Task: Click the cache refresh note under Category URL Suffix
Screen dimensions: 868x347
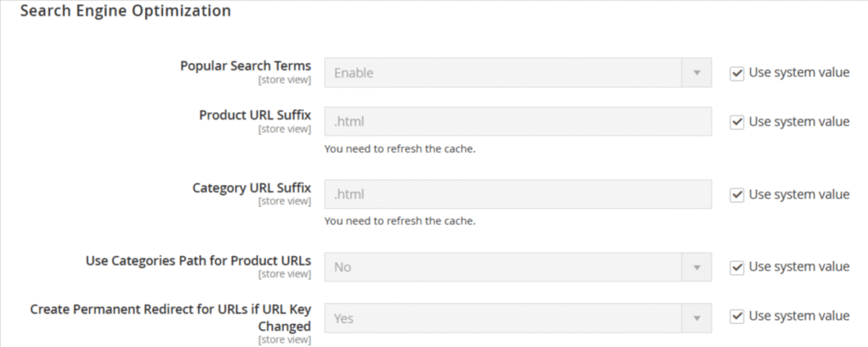Action: [399, 221]
